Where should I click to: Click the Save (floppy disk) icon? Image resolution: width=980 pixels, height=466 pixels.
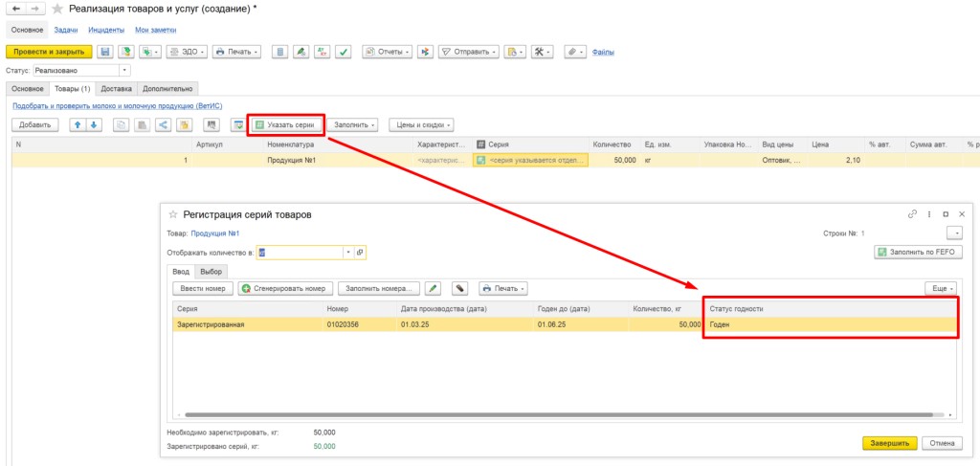(105, 52)
